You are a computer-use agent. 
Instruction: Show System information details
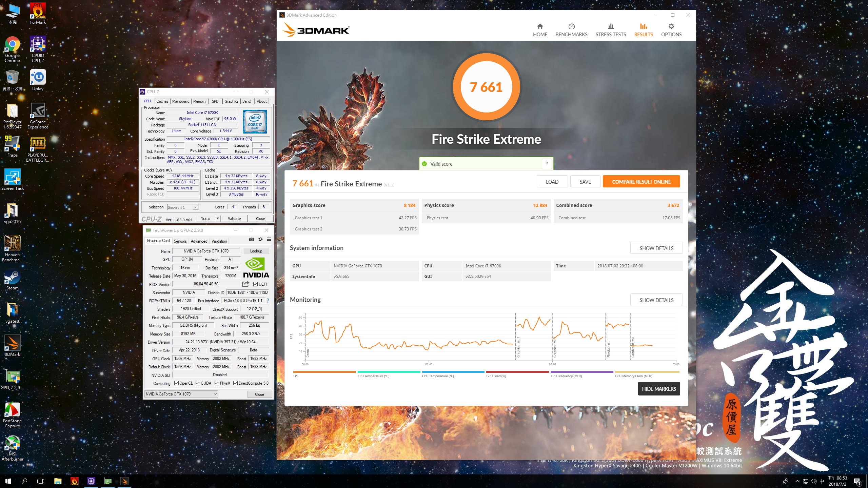(656, 248)
